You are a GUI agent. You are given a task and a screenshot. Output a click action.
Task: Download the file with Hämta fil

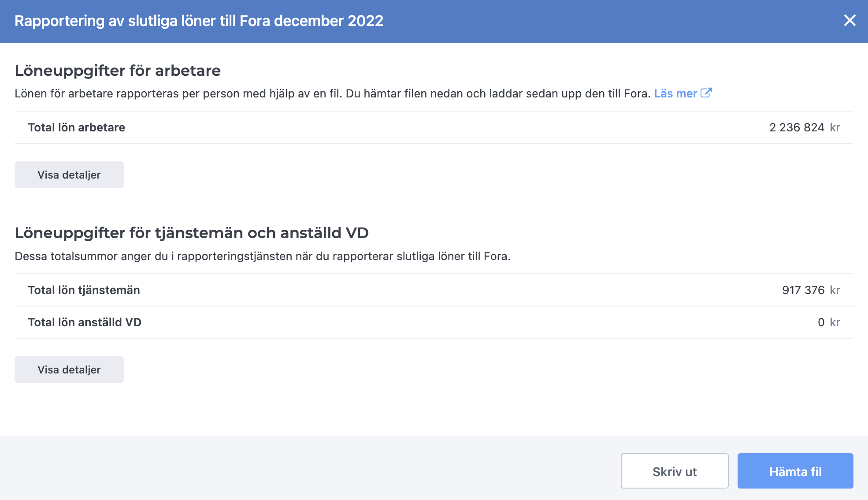[795, 470]
